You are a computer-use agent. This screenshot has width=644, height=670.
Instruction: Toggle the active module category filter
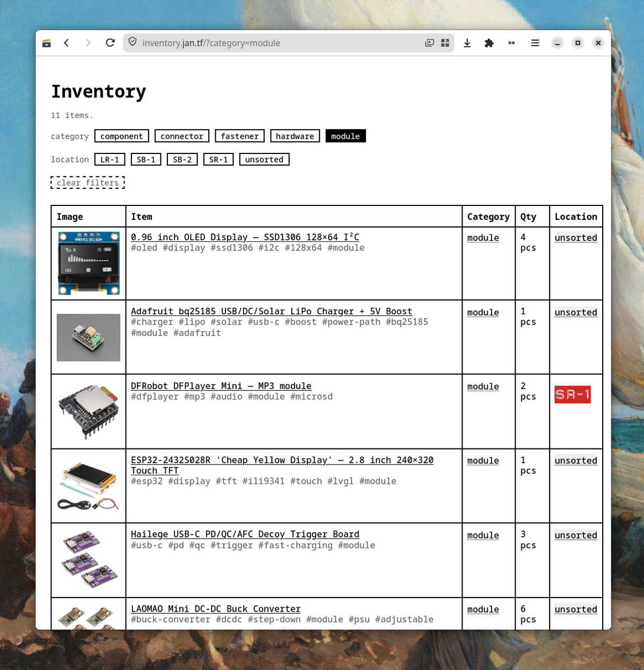pyautogui.click(x=346, y=136)
